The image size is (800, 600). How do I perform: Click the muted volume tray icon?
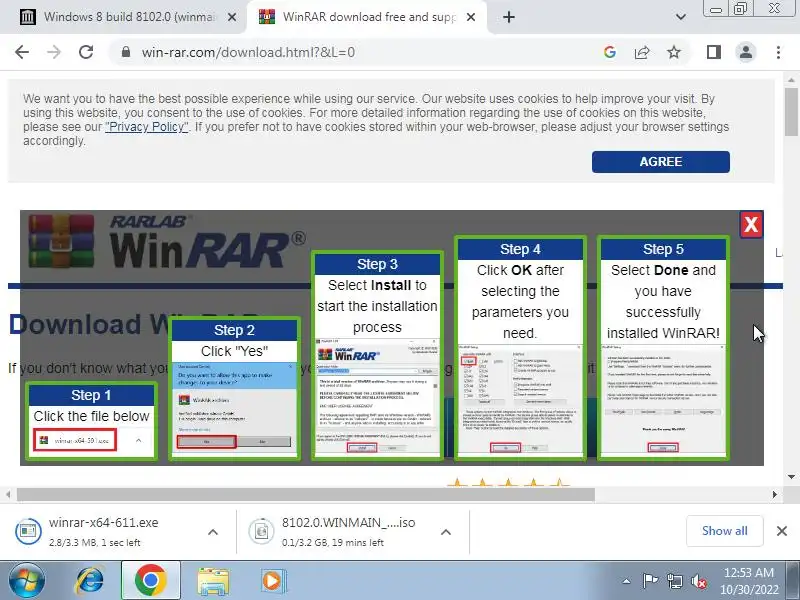(698, 581)
